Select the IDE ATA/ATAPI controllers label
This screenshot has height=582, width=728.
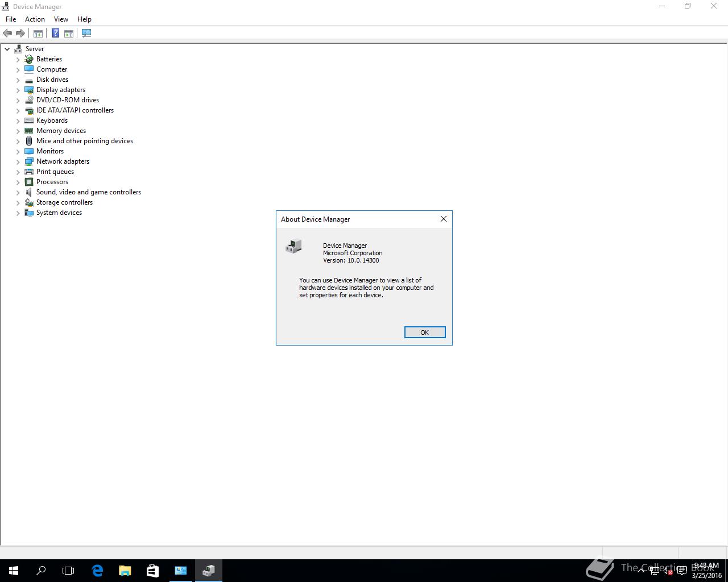(75, 110)
